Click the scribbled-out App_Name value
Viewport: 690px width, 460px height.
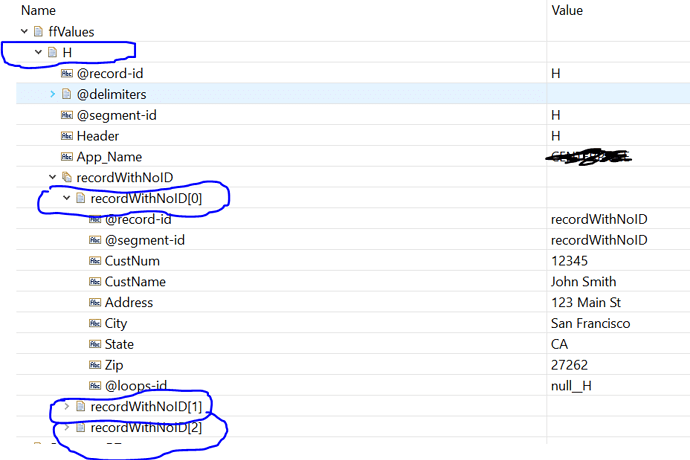(588, 157)
